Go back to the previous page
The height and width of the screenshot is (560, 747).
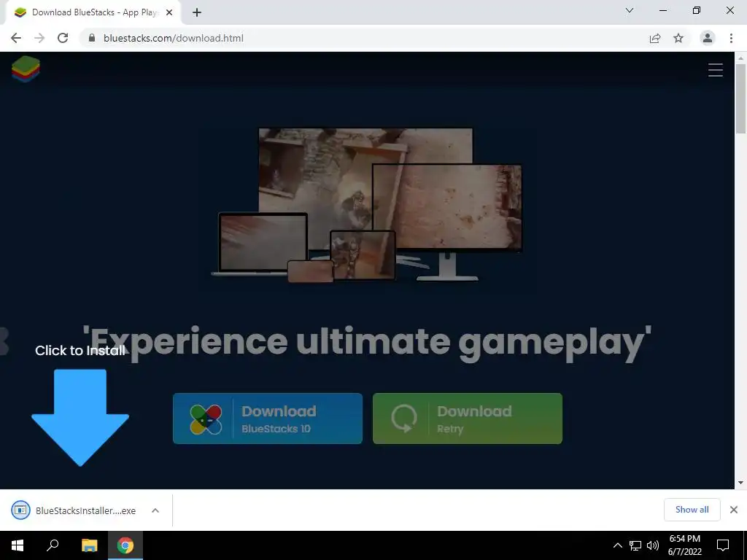16,38
